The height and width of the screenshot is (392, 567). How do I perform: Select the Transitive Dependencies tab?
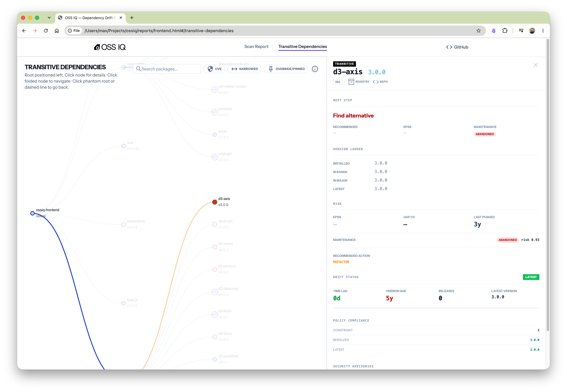point(302,47)
